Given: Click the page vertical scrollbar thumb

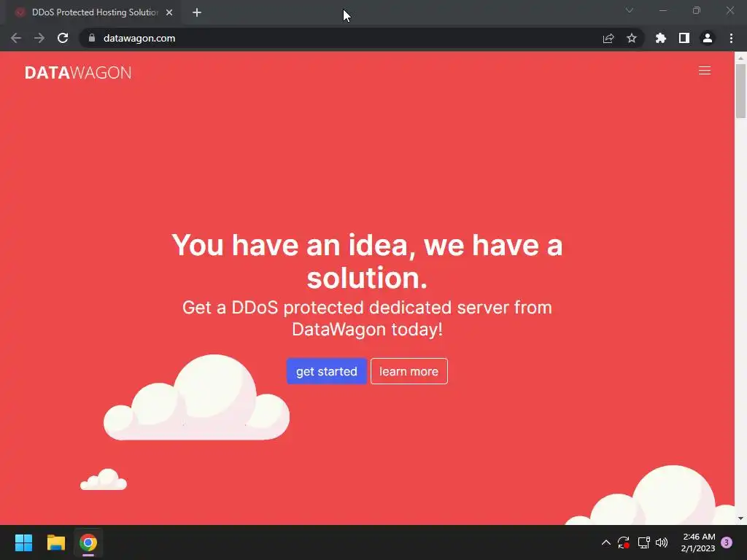Looking at the screenshot, I should (740, 90).
